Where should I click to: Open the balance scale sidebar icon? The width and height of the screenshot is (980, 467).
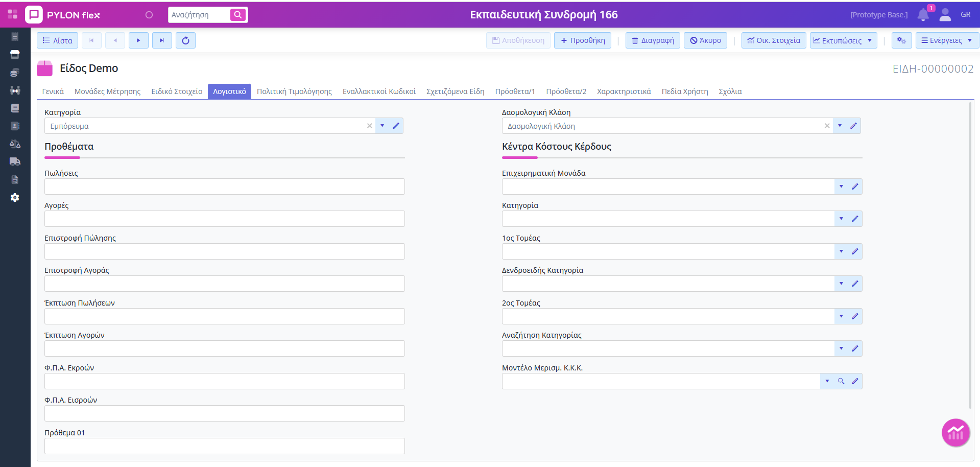(x=15, y=144)
